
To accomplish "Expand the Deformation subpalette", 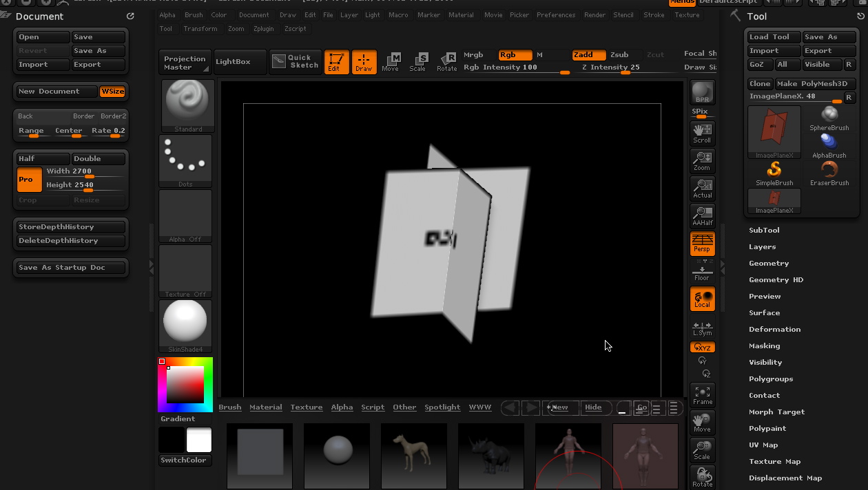I will pyautogui.click(x=774, y=330).
